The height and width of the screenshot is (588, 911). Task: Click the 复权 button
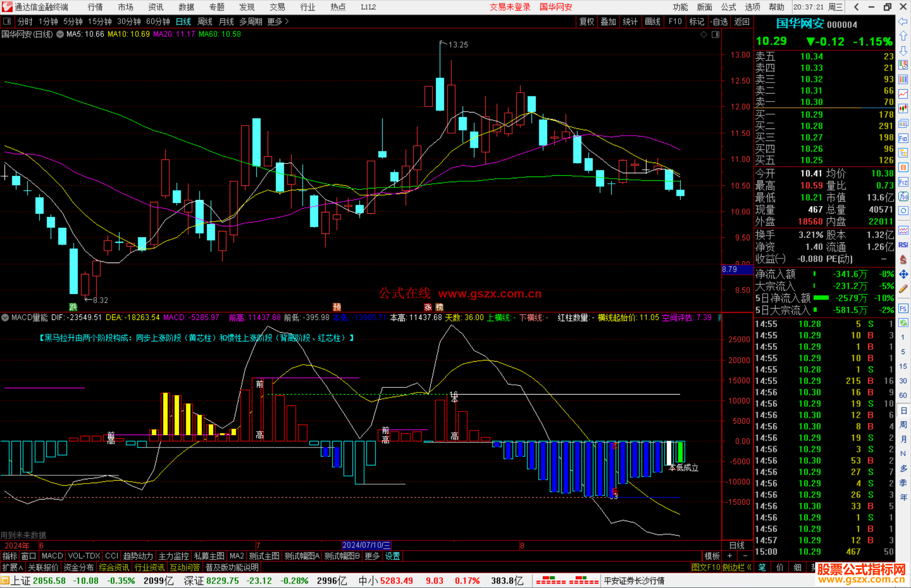coord(587,21)
